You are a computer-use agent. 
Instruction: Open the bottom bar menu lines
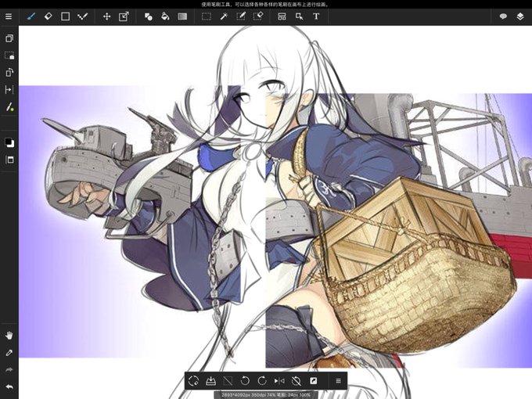click(x=338, y=381)
